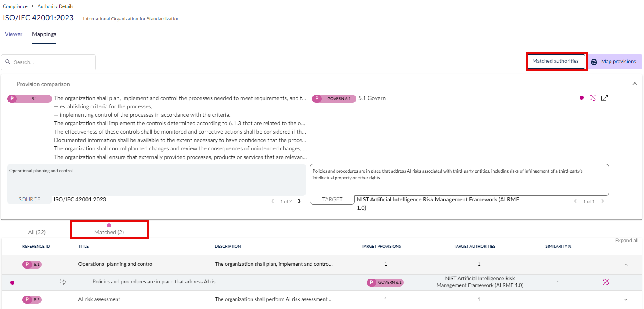Go to Compliance breadcrumb
Image resolution: width=644 pixels, height=309 pixels.
(x=15, y=6)
